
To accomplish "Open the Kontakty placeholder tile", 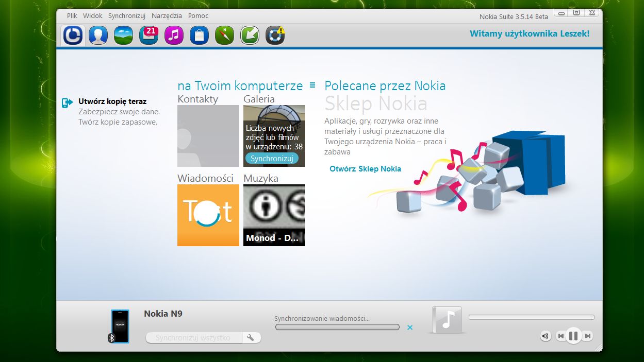I will pos(208,136).
